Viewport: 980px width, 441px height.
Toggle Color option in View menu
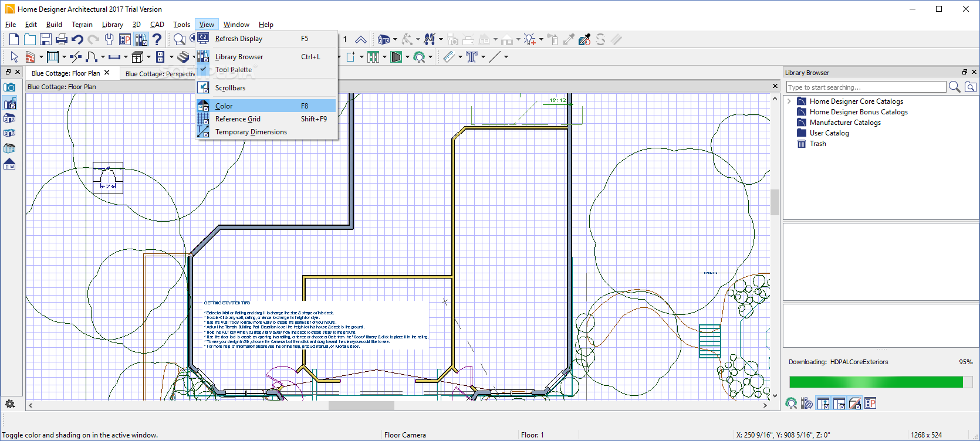click(x=267, y=106)
